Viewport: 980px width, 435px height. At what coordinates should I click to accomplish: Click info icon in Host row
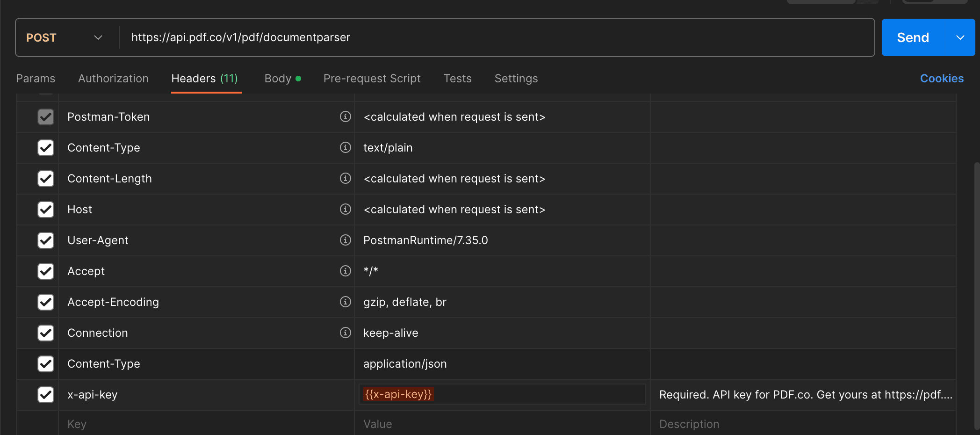(345, 209)
